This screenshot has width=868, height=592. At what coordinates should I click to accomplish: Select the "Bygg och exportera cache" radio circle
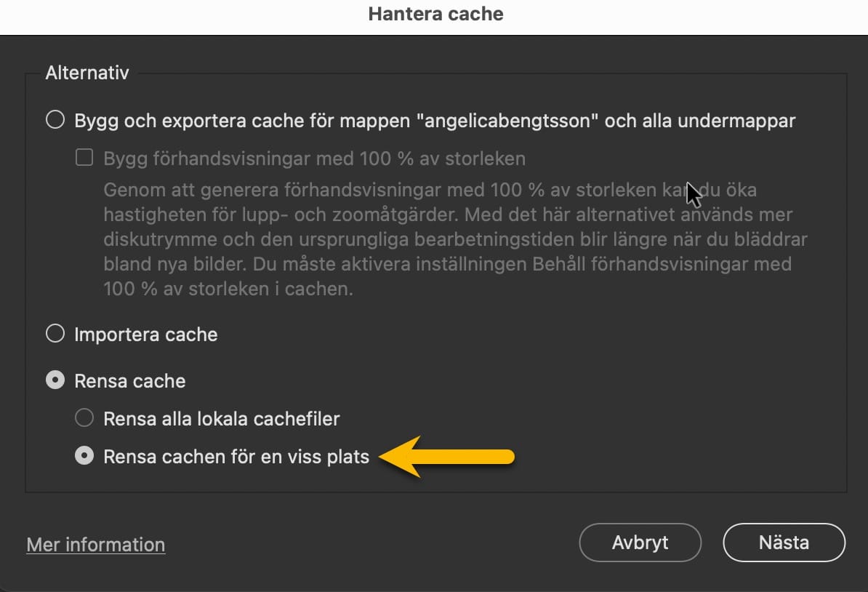[55, 120]
